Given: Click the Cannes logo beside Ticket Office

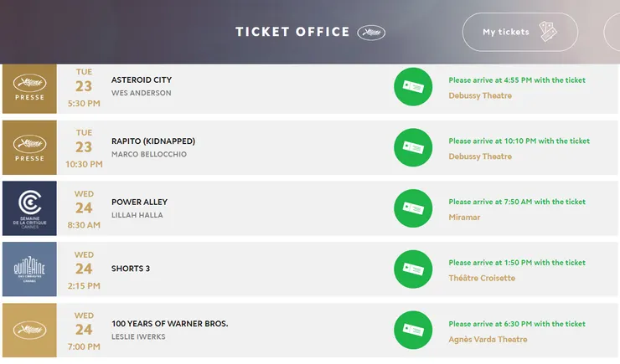Looking at the screenshot, I should point(371,33).
